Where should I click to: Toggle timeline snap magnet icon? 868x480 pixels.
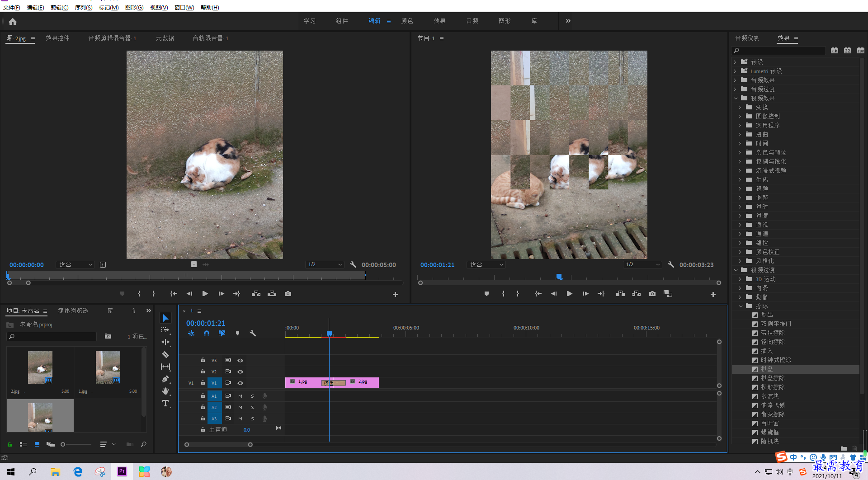tap(207, 333)
